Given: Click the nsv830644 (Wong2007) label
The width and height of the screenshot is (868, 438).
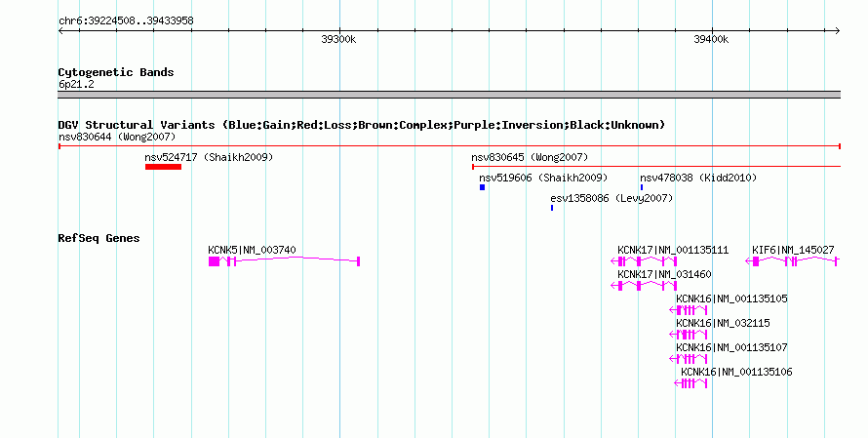Looking at the screenshot, I should 117,137.
